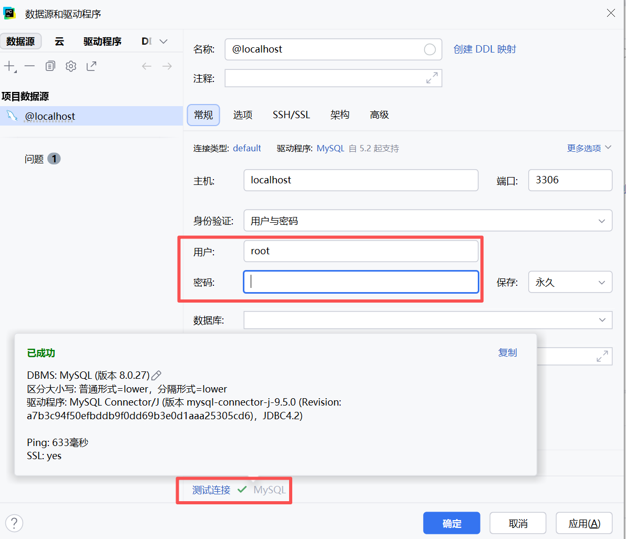626x539 pixels.
Task: Expand 更多选项 dropdown
Action: [589, 148]
